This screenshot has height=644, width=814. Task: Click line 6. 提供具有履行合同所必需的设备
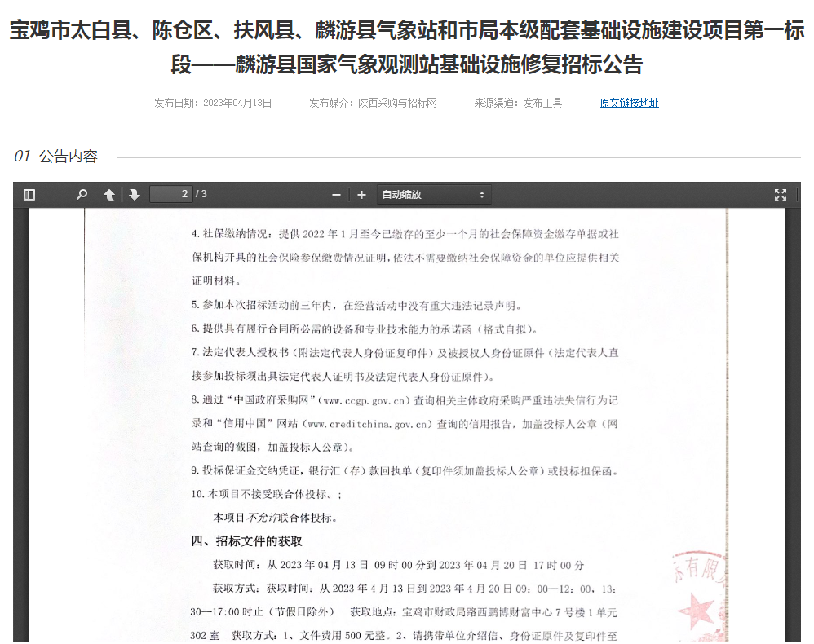point(365,329)
